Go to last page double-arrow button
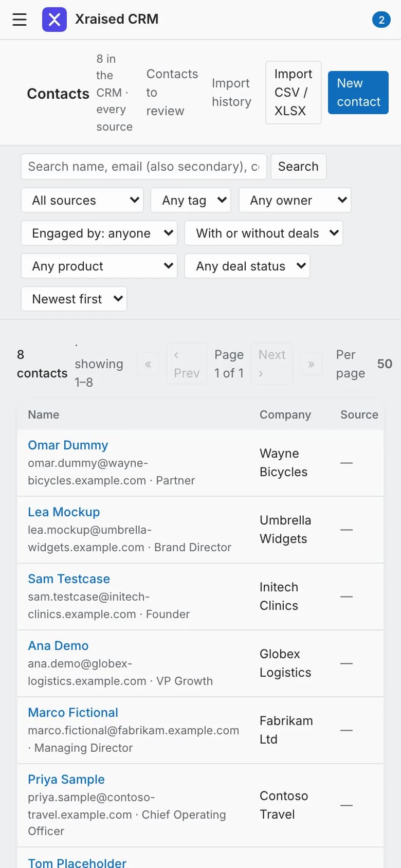Screen dimensions: 401x868 pyautogui.click(x=311, y=364)
